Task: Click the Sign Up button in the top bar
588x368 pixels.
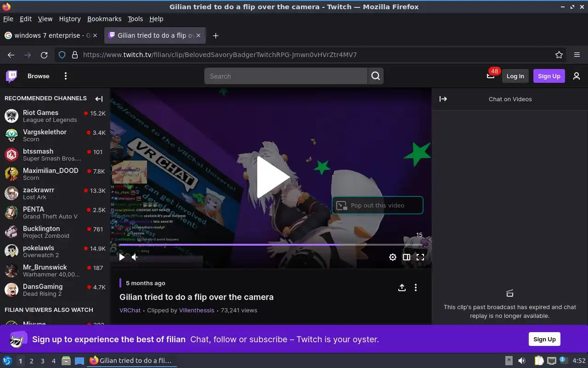Action: point(549,76)
